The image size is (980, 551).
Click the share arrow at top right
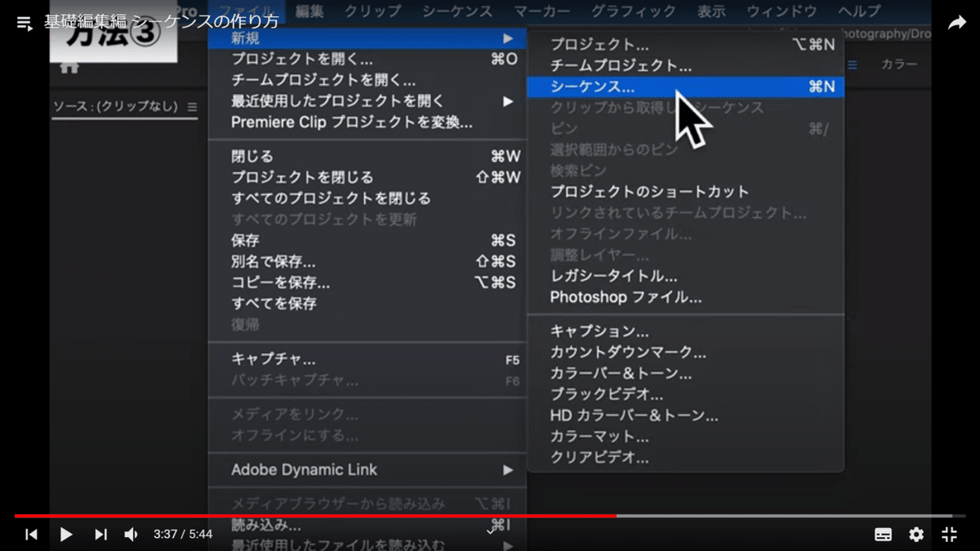(955, 23)
